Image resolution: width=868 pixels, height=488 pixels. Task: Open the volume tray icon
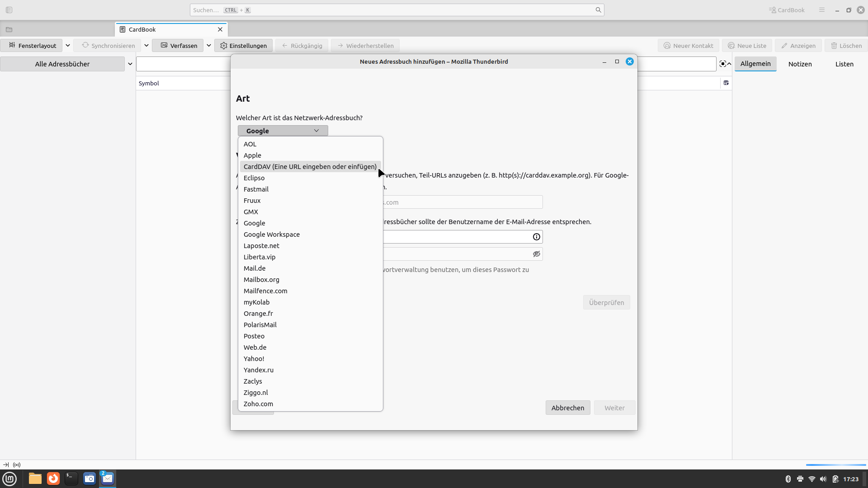pyautogui.click(x=823, y=479)
